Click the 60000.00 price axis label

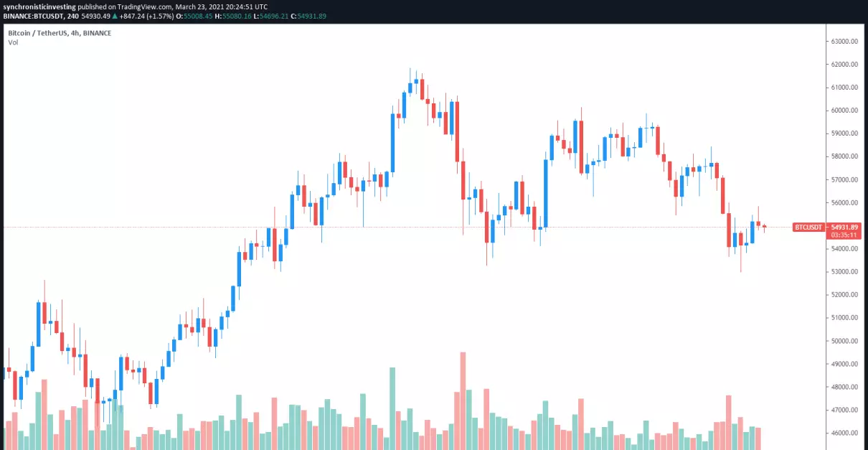(x=844, y=111)
